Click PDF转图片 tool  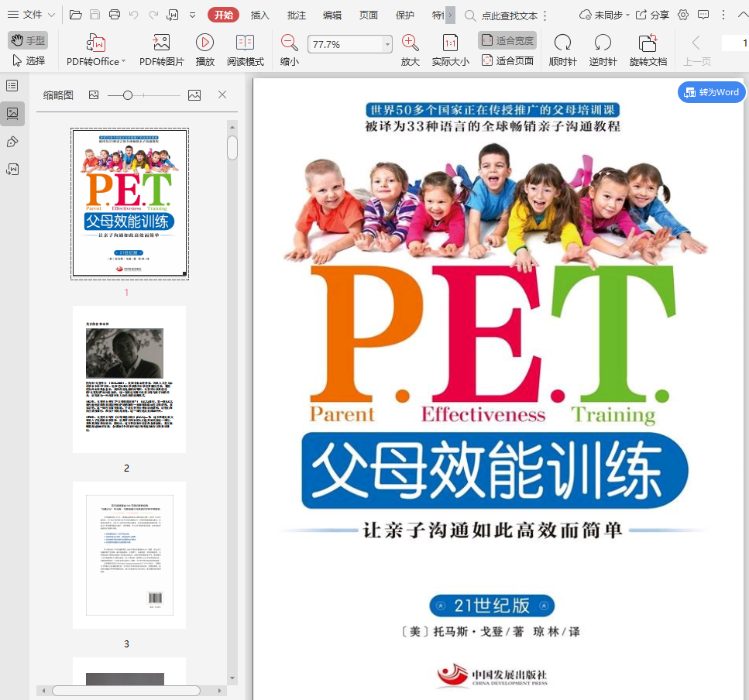pos(161,50)
